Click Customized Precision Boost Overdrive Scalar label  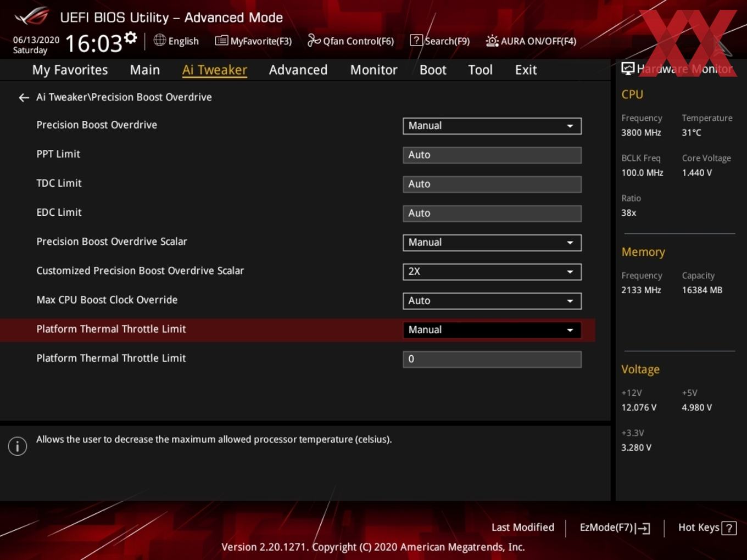pyautogui.click(x=140, y=271)
